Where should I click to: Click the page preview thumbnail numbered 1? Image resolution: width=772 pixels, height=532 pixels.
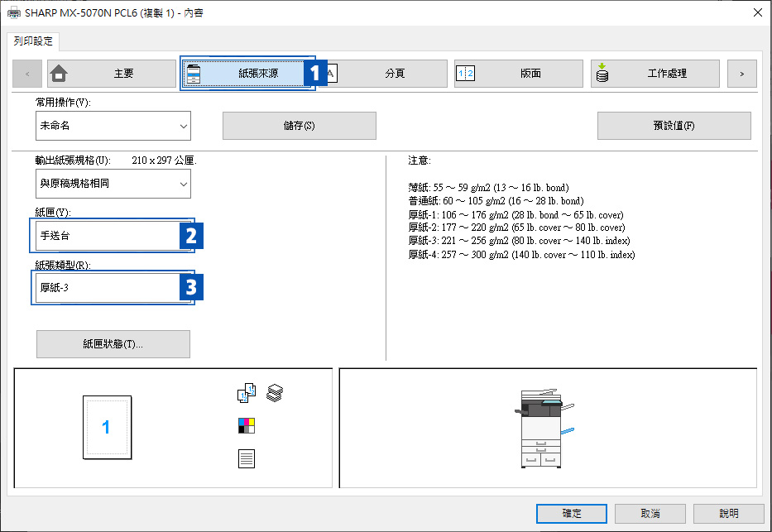(106, 427)
